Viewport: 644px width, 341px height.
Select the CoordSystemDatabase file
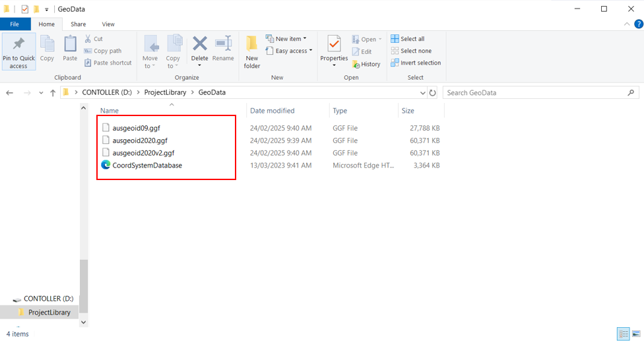(x=147, y=165)
